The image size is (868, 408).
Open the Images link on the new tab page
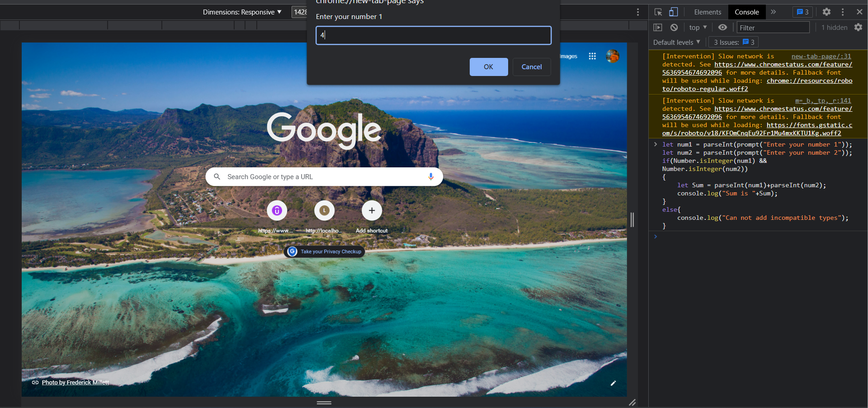pos(569,57)
